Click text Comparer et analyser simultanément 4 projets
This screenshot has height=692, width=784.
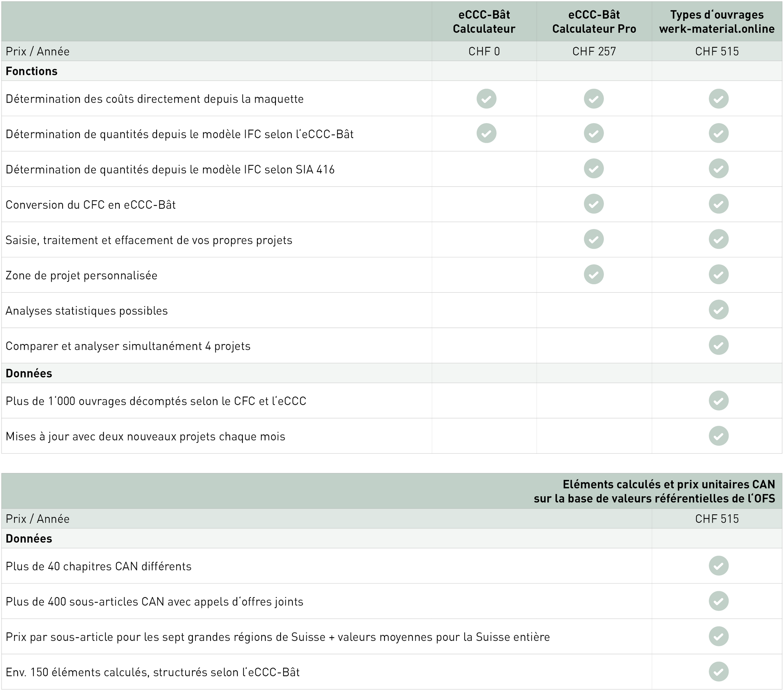pyautogui.click(x=128, y=346)
